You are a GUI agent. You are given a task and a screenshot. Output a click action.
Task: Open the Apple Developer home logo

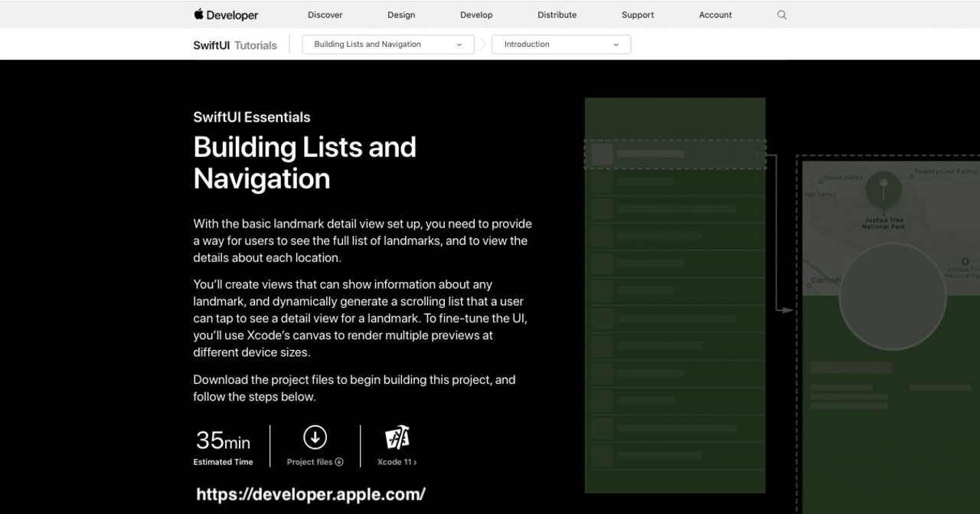point(226,15)
